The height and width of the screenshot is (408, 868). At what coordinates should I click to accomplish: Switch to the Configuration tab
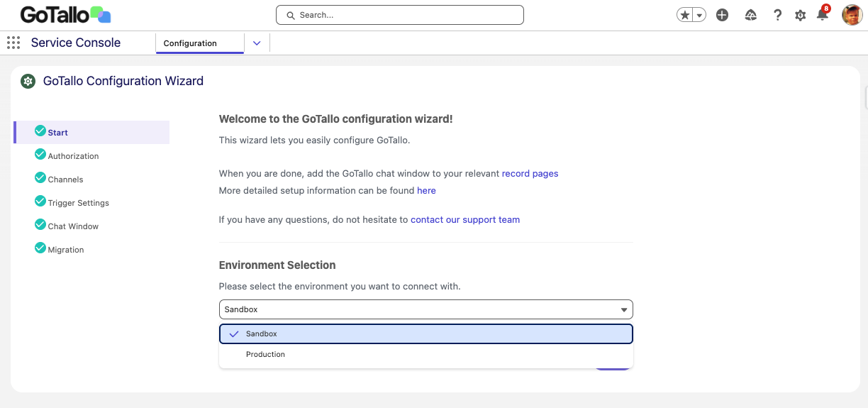pos(190,43)
